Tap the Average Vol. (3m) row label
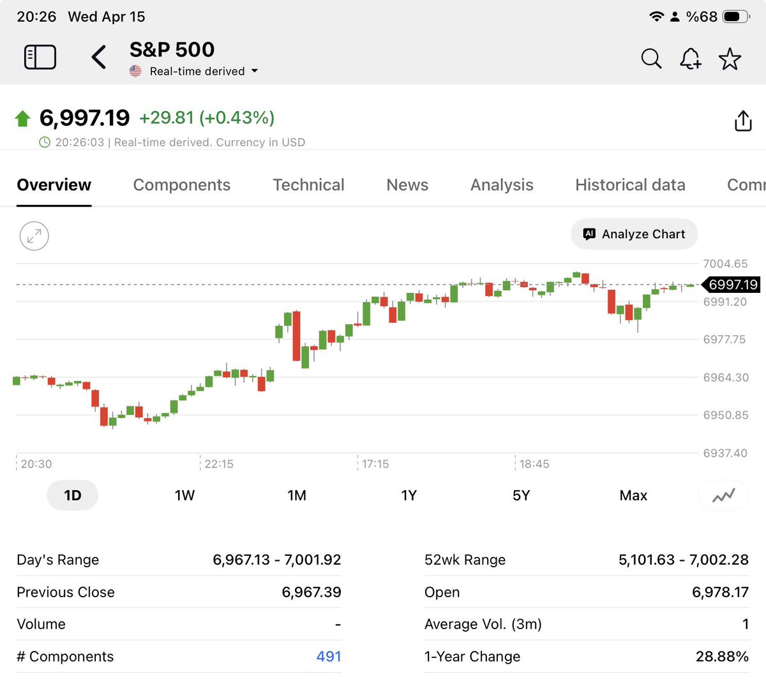 pyautogui.click(x=483, y=624)
